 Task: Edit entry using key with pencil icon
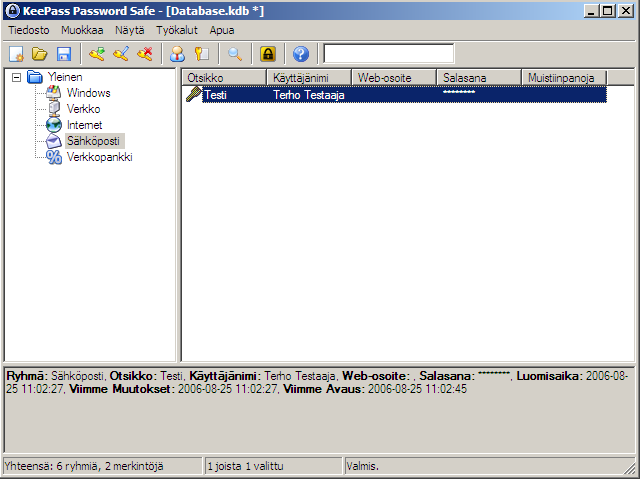pyautogui.click(x=121, y=54)
